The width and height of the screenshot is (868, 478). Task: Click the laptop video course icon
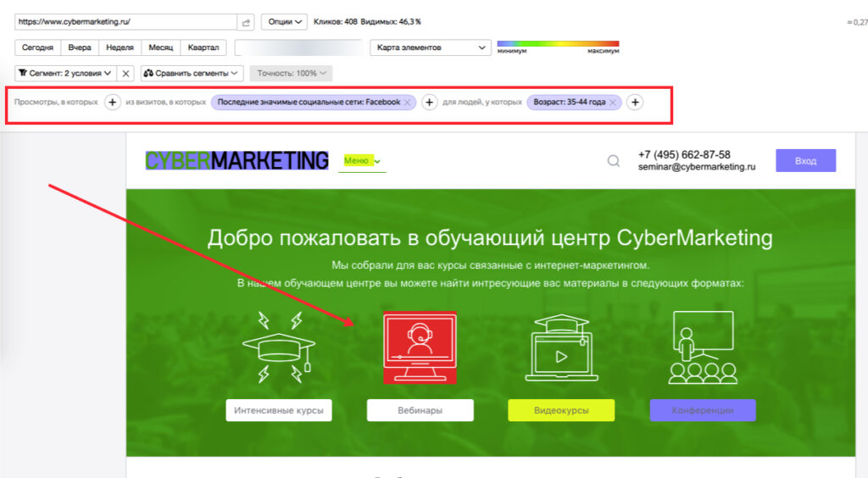[561, 348]
